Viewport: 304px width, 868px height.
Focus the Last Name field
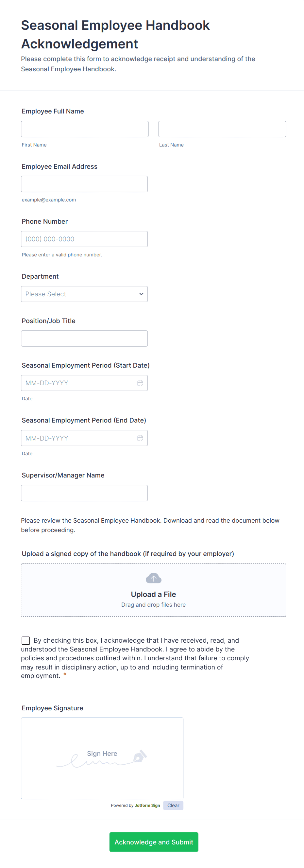click(222, 129)
